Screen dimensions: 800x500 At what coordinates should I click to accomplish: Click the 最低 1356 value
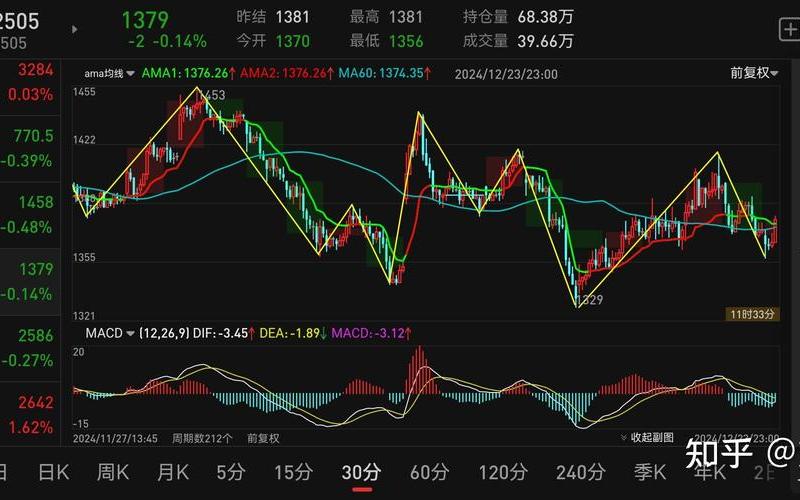coord(386,40)
